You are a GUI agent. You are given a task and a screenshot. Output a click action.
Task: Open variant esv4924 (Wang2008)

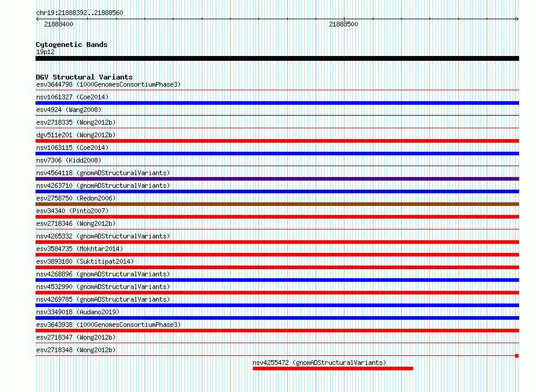[x=69, y=110]
